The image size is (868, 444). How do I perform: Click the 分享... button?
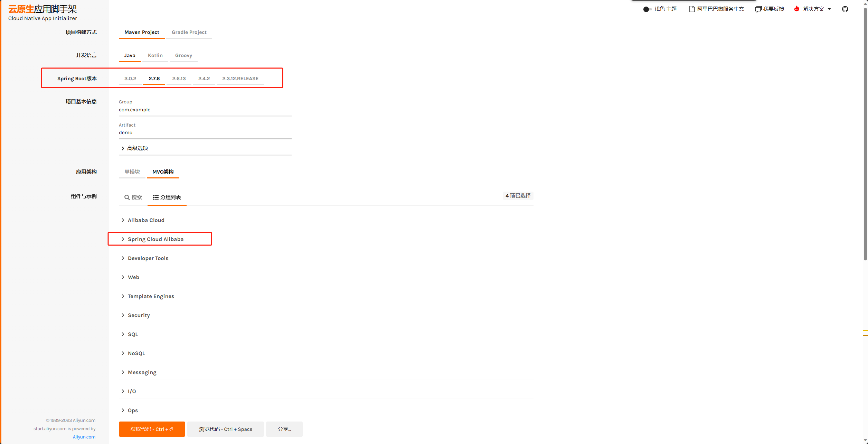(284, 429)
